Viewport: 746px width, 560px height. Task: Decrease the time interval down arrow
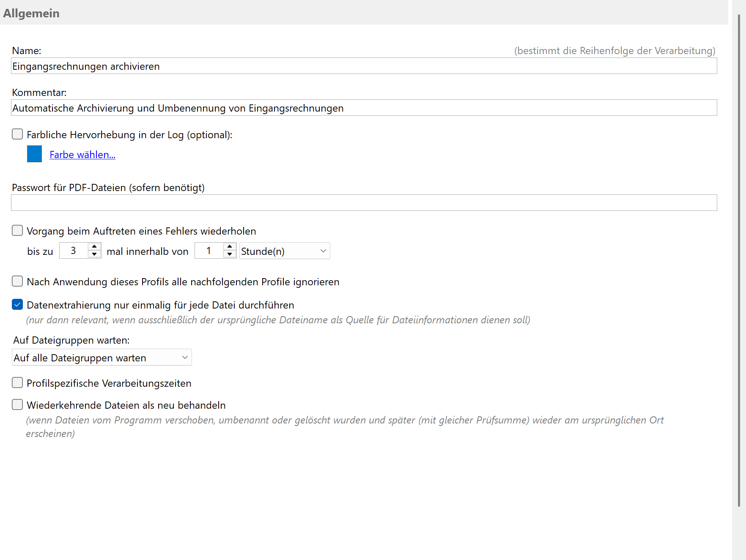(230, 254)
